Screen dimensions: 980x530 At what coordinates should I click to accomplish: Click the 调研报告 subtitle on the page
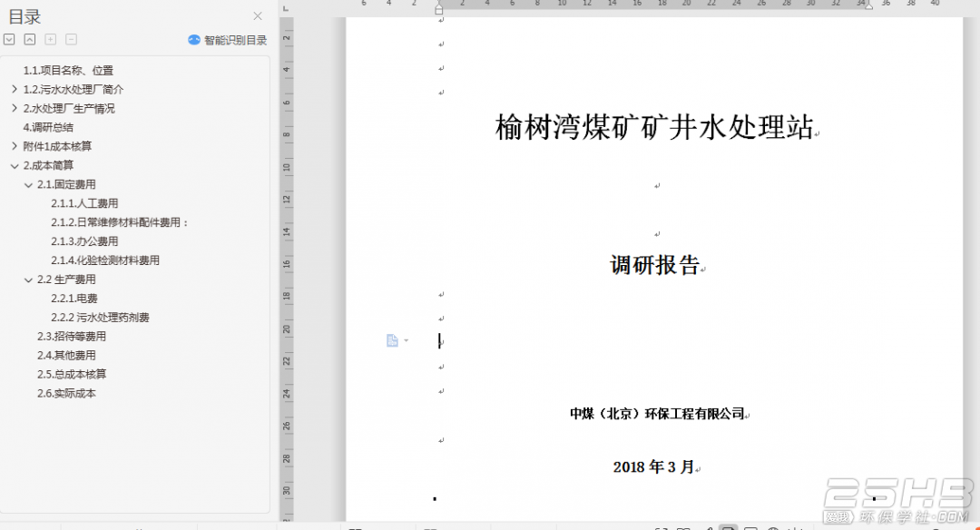click(x=655, y=265)
